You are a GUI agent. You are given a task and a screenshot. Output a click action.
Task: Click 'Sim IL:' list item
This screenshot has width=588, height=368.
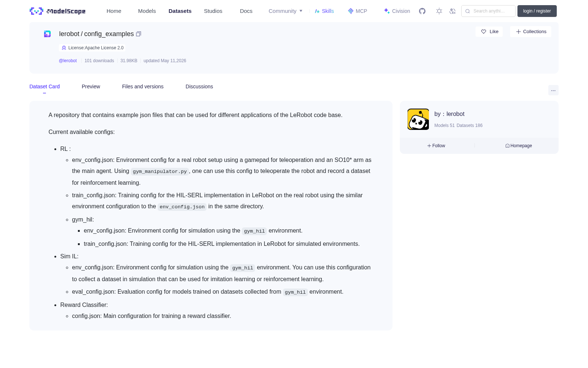tap(69, 256)
